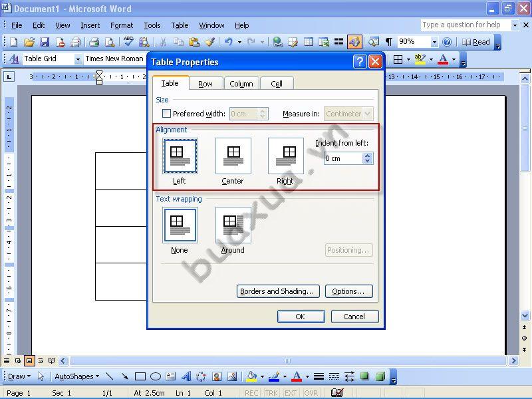532x399 pixels.
Task: Select the Oval drawing tool
Action: pyautogui.click(x=156, y=376)
